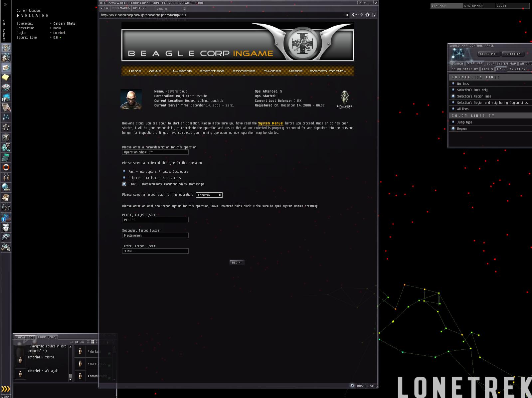Expand the Vellaine current location arrow

[x=18, y=16]
